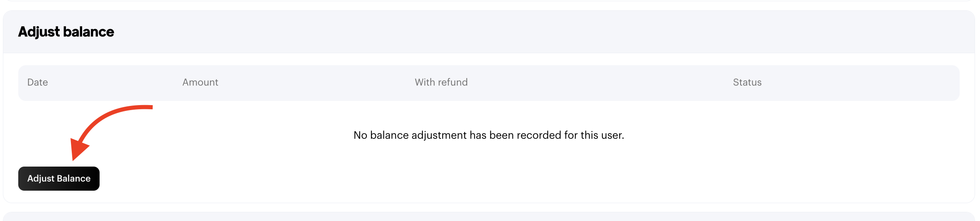The height and width of the screenshot is (221, 980).
Task: Click the next card's edge at the bottom
Action: (490, 217)
